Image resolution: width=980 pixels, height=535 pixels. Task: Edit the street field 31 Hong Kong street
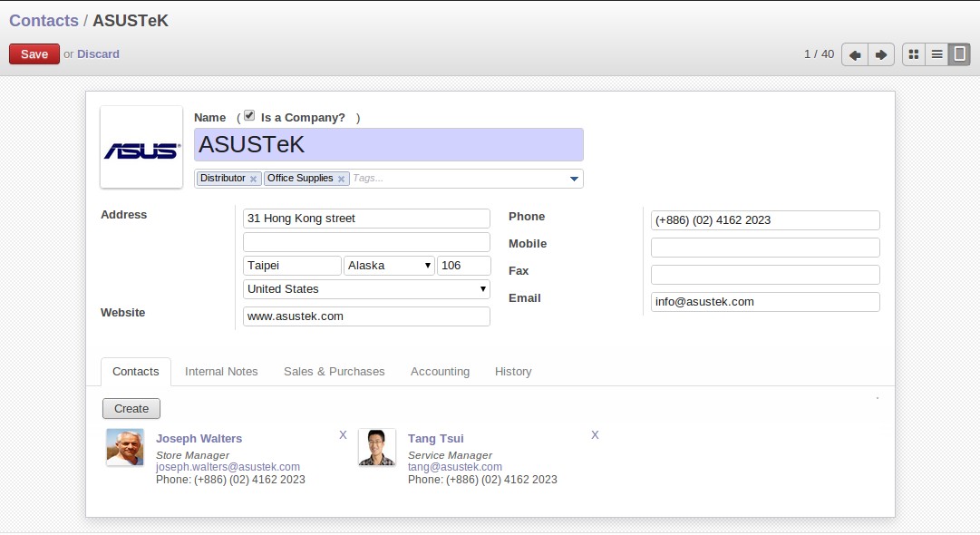366,219
